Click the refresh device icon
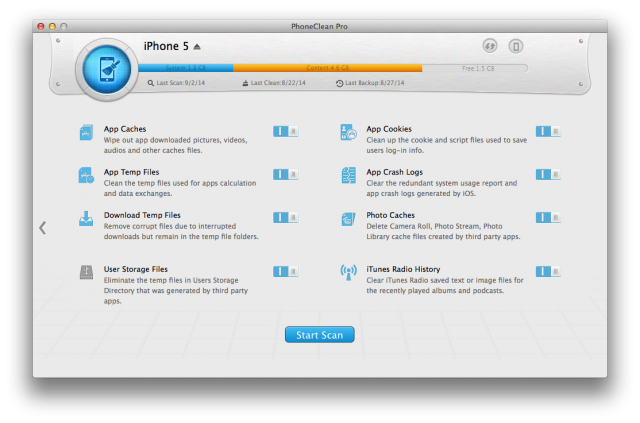The width and height of the screenshot is (640, 423). [x=490, y=46]
